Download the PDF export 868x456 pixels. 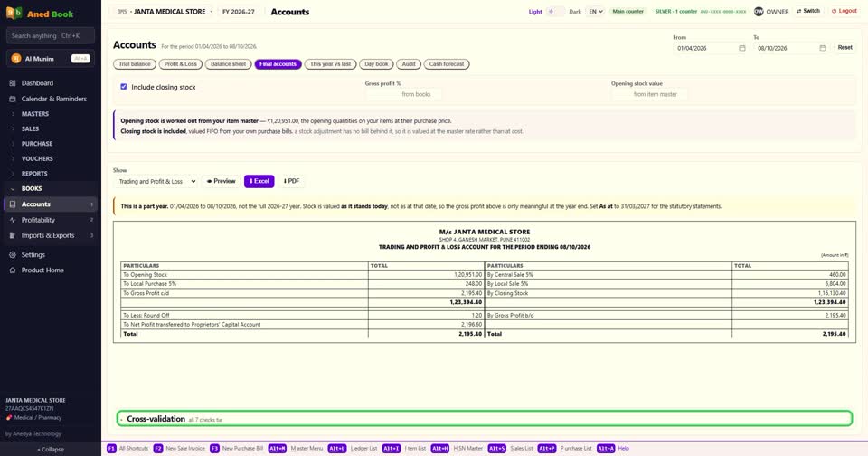click(291, 181)
